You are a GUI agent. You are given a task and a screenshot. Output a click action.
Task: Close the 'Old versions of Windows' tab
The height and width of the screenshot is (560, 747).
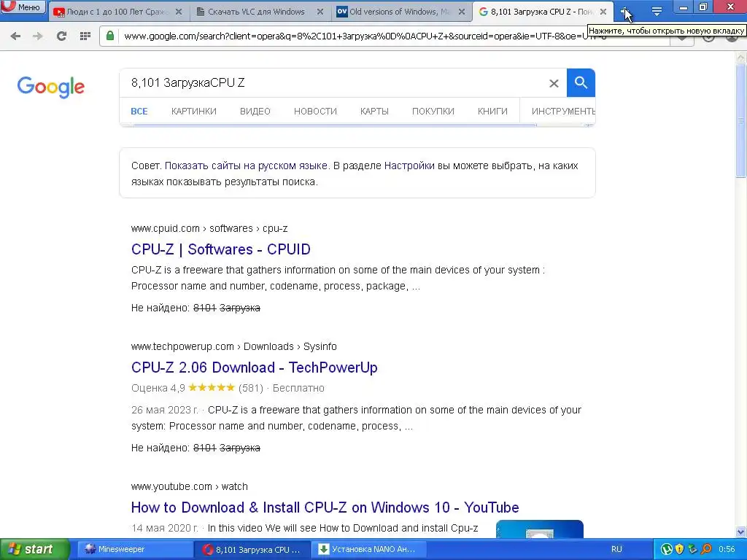pyautogui.click(x=462, y=12)
